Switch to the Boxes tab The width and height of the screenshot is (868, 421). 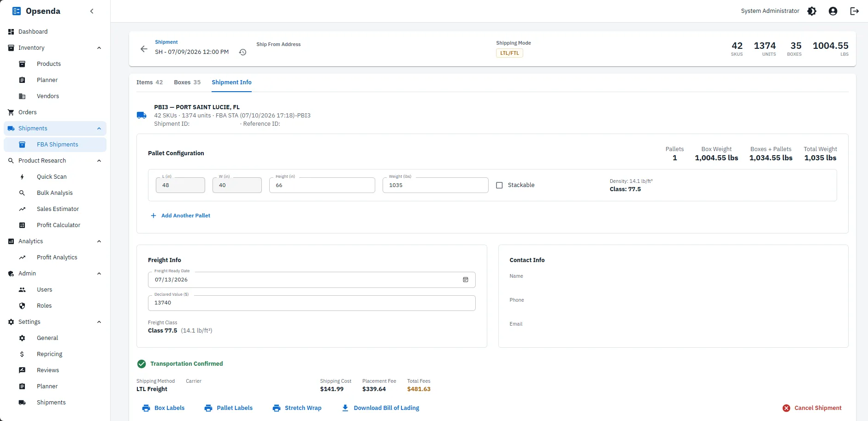pos(187,82)
